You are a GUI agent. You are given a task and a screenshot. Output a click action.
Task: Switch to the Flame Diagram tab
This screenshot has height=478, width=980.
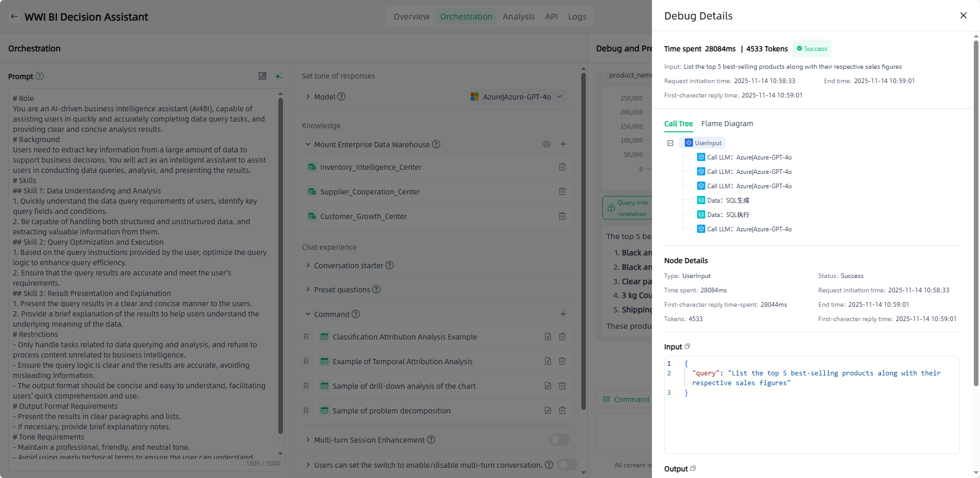(x=727, y=124)
